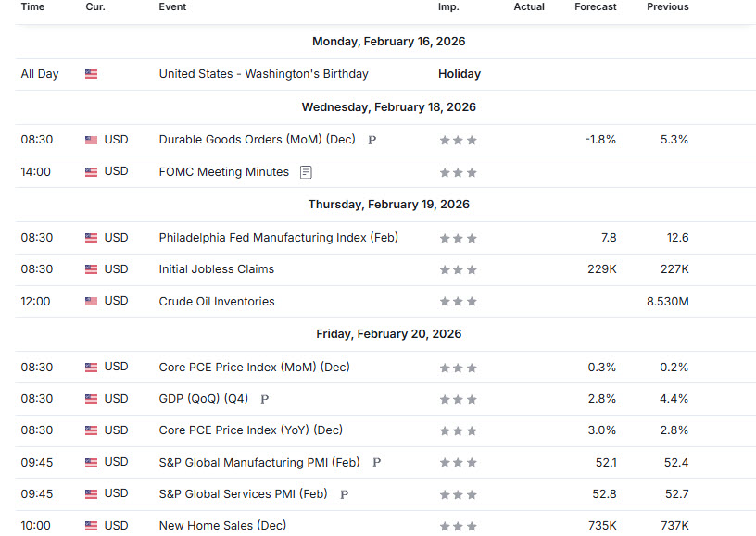Click the 'P' icon after S&P Global Services PMI

tap(344, 494)
